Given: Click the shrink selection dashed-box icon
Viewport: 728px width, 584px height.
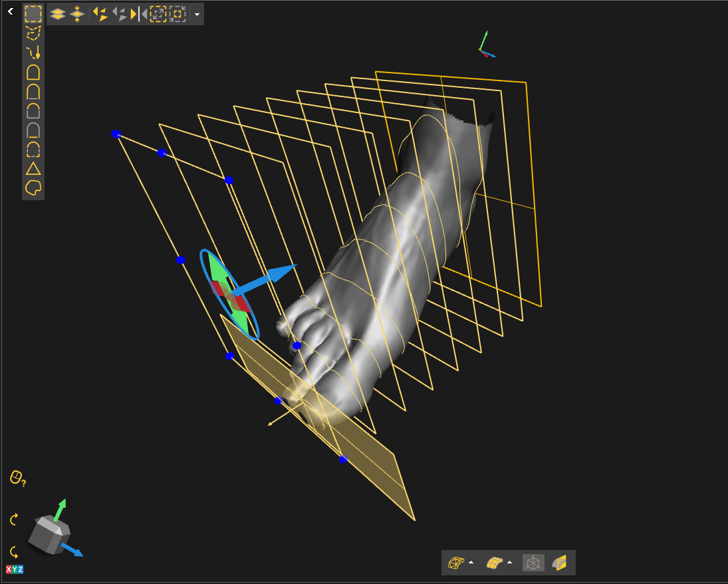Looking at the screenshot, I should pyautogui.click(x=177, y=14).
